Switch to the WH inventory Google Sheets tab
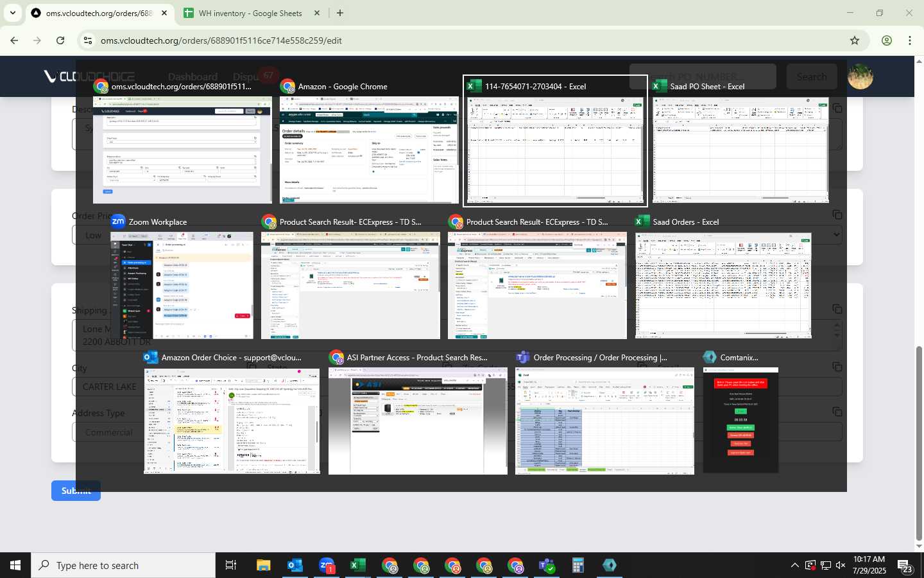 coord(250,13)
